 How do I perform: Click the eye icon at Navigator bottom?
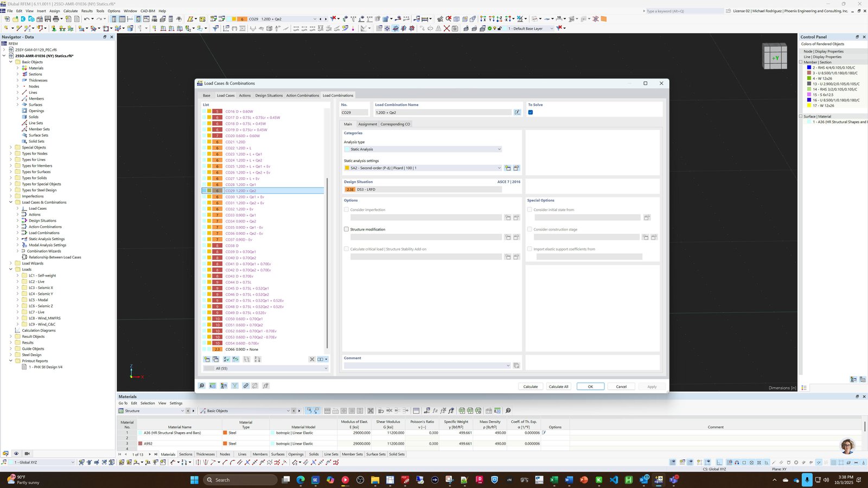pos(16,453)
